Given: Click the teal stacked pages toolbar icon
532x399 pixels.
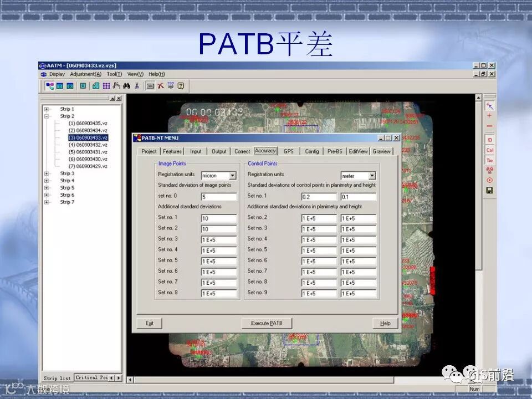Looking at the screenshot, I should (x=96, y=86).
